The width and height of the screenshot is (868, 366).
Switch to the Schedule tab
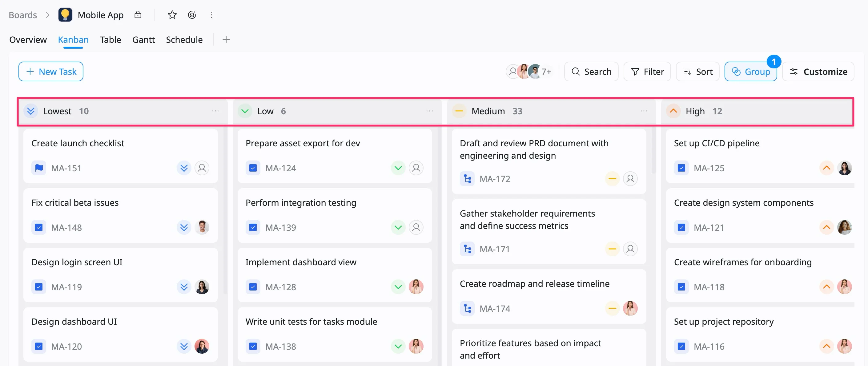click(x=184, y=40)
